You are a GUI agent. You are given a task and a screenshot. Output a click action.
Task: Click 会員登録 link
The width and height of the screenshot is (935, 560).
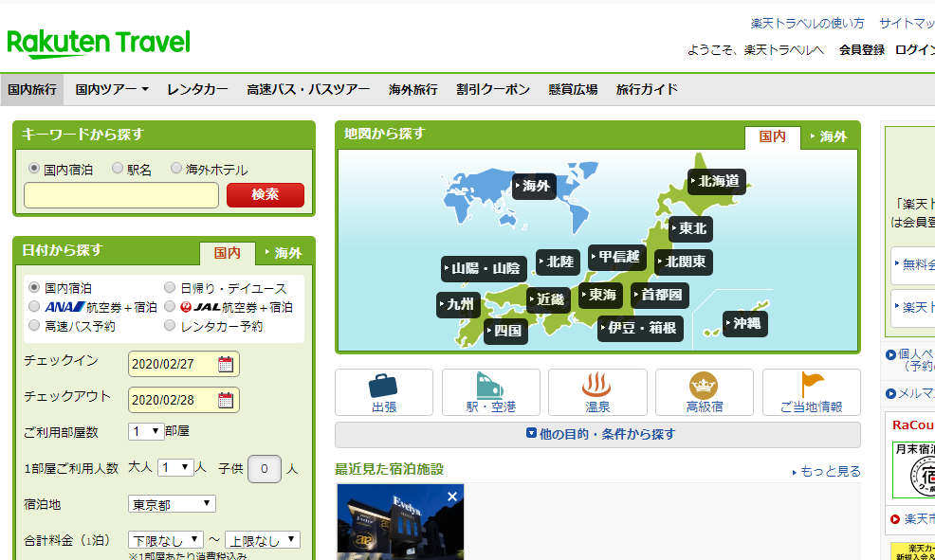(862, 50)
